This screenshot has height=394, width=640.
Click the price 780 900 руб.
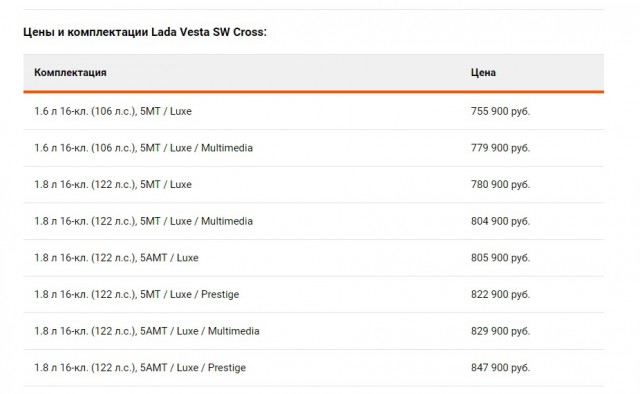tap(500, 185)
